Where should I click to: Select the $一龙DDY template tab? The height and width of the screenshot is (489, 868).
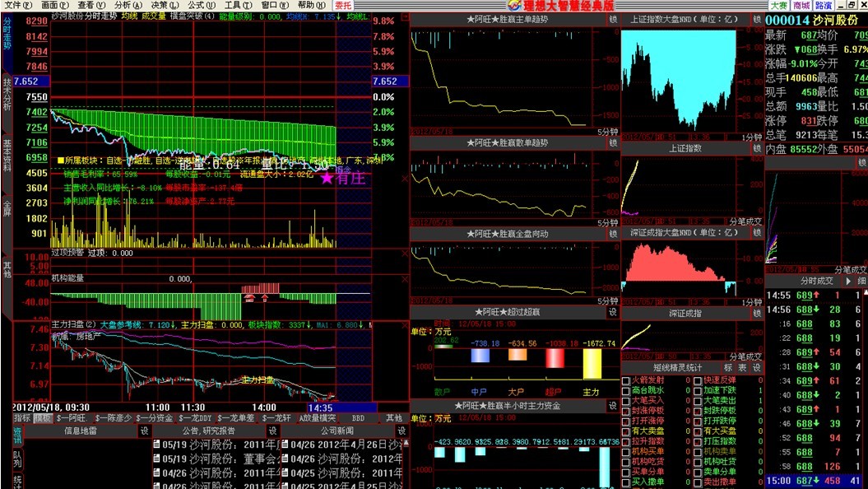click(196, 418)
